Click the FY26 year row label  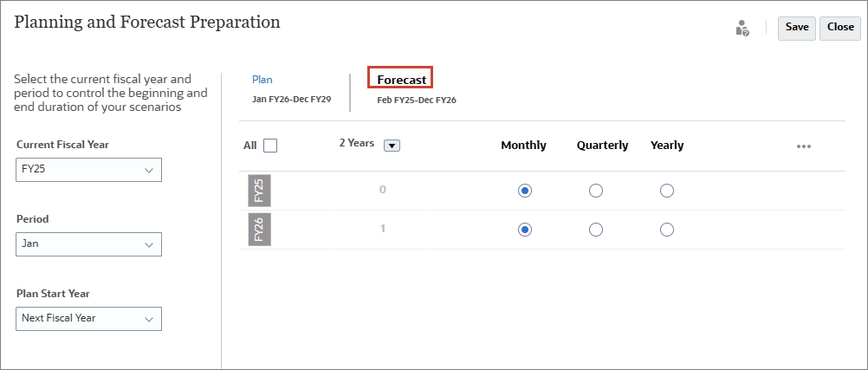[x=259, y=230]
